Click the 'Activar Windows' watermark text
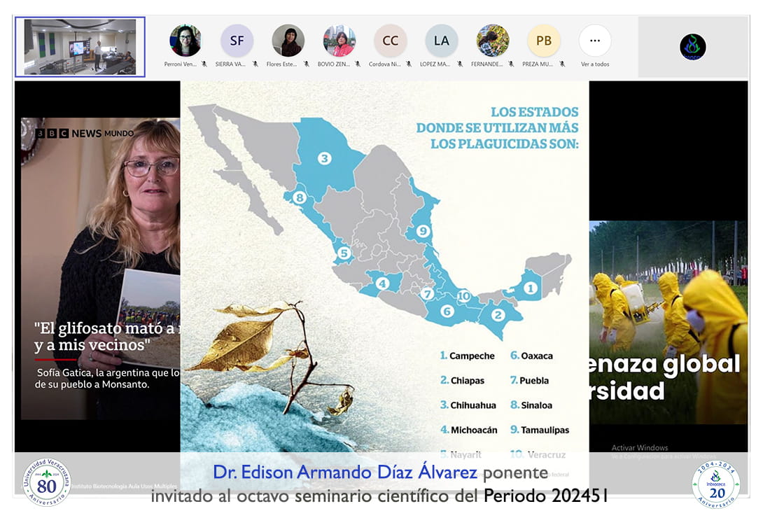The height and width of the screenshot is (532, 763). 640,448
